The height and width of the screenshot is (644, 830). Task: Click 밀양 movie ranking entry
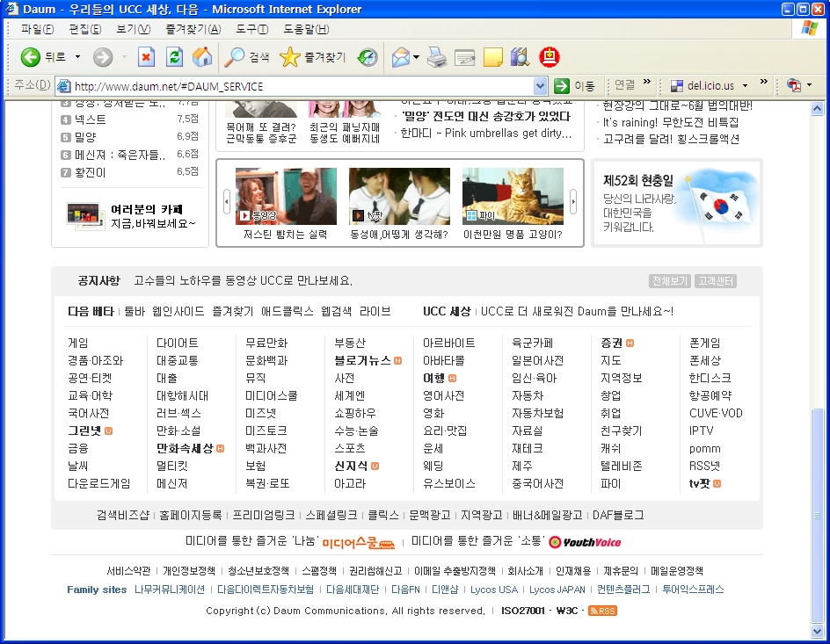(85, 137)
